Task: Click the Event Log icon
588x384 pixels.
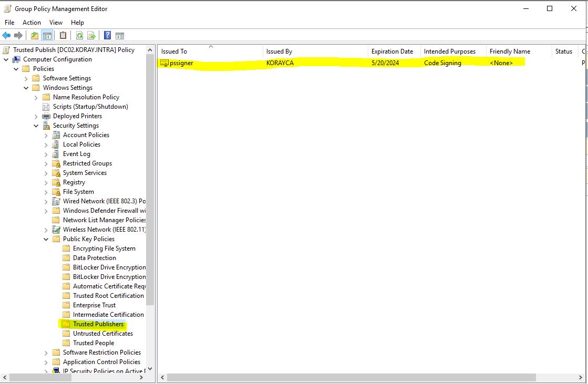Action: point(56,154)
